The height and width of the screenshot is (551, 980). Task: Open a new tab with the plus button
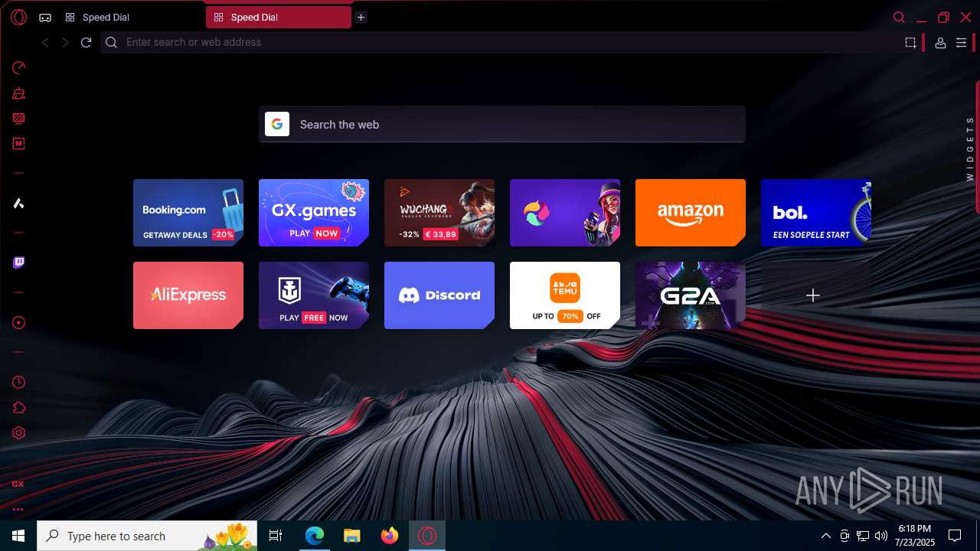361,17
